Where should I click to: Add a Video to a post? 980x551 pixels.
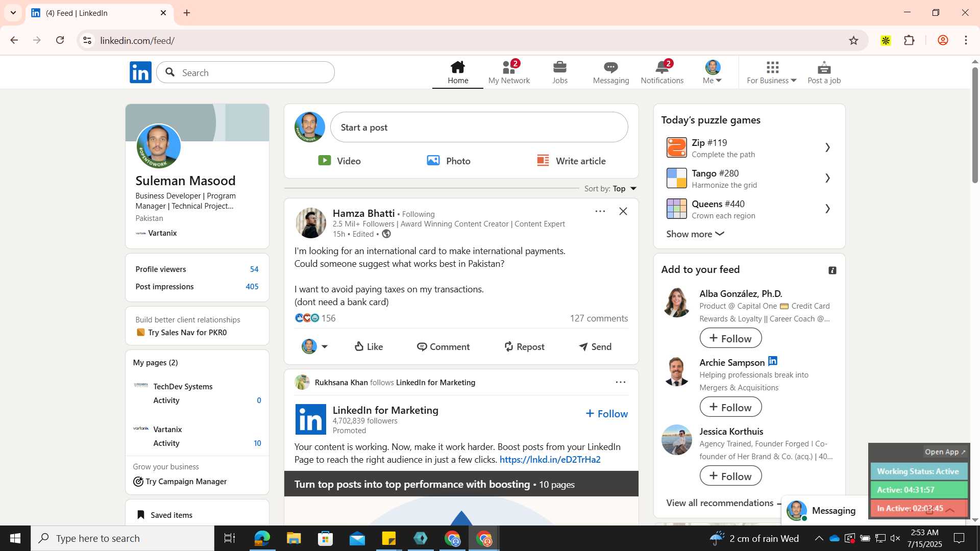[339, 161]
